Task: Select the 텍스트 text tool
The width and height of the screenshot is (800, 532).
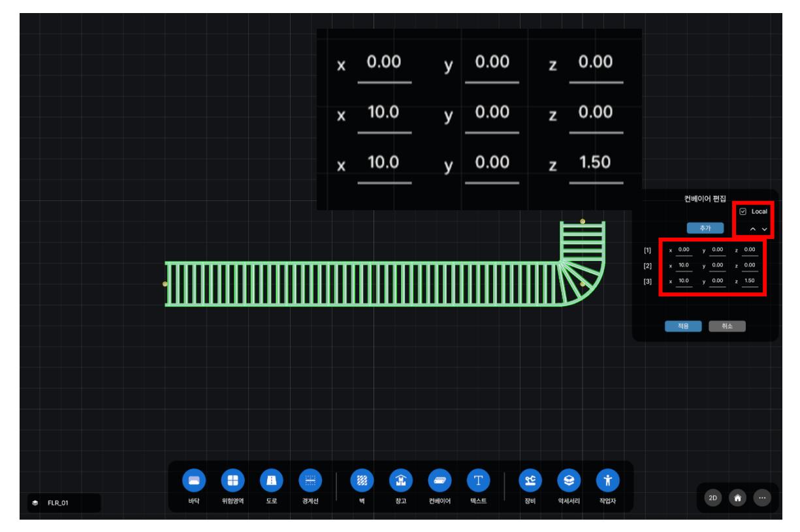Action: pos(477,481)
